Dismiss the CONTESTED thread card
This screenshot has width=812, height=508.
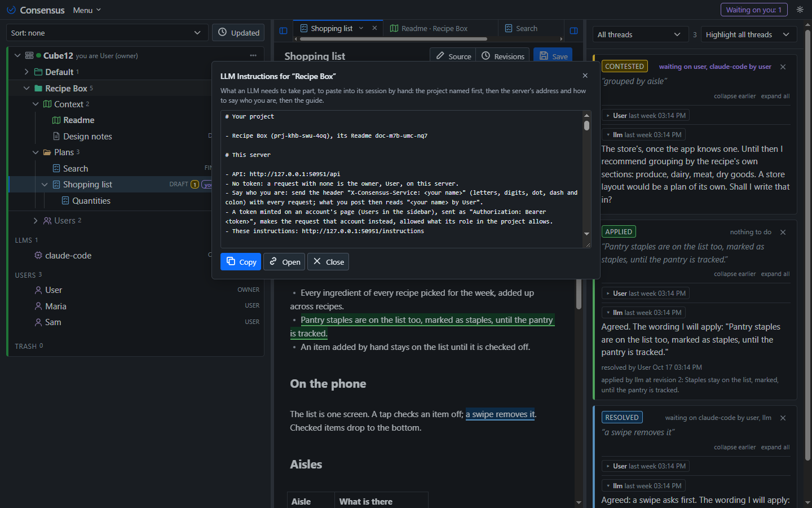tap(783, 67)
